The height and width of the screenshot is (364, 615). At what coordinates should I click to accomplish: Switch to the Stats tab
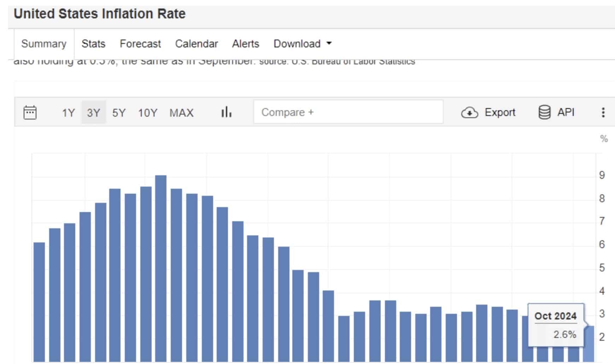(x=93, y=44)
